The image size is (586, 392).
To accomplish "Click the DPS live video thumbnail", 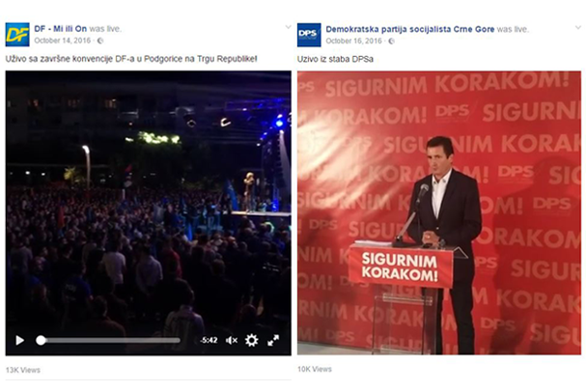I will pyautogui.click(x=439, y=212).
